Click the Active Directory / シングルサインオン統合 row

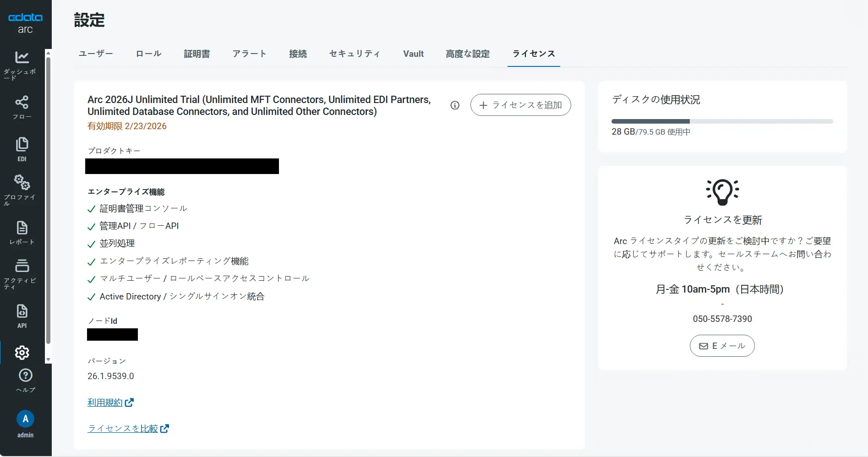point(176,297)
